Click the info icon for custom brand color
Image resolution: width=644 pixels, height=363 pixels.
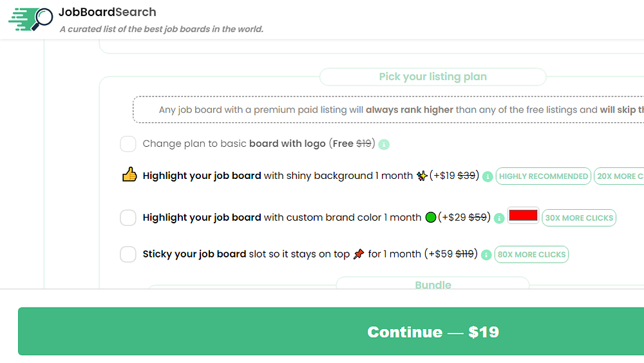coord(498,218)
